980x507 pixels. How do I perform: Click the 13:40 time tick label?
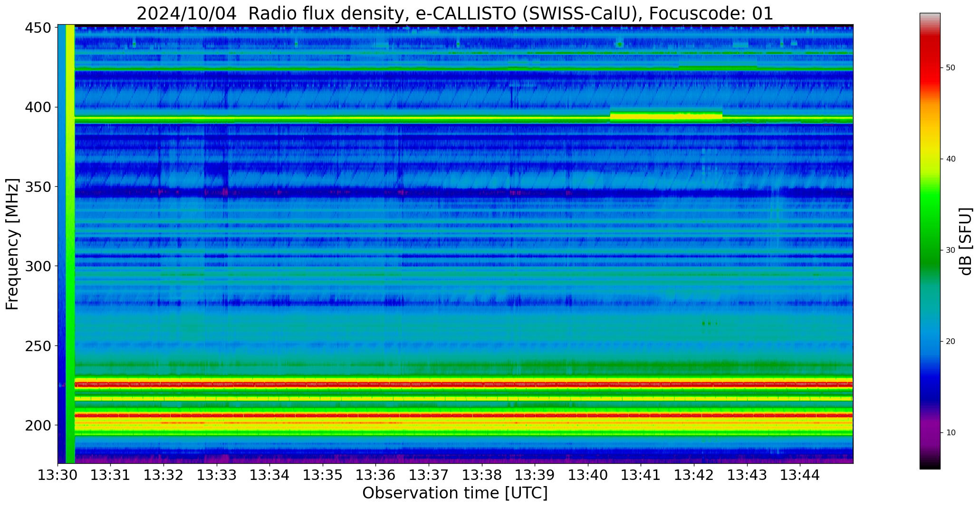(x=588, y=475)
